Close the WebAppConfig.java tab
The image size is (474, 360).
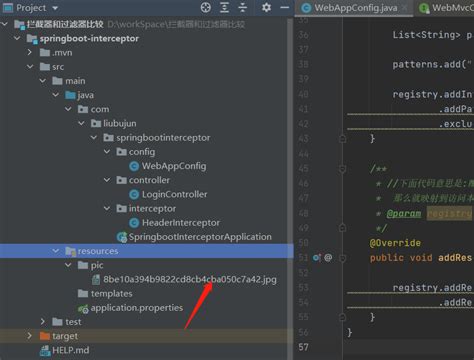click(404, 8)
